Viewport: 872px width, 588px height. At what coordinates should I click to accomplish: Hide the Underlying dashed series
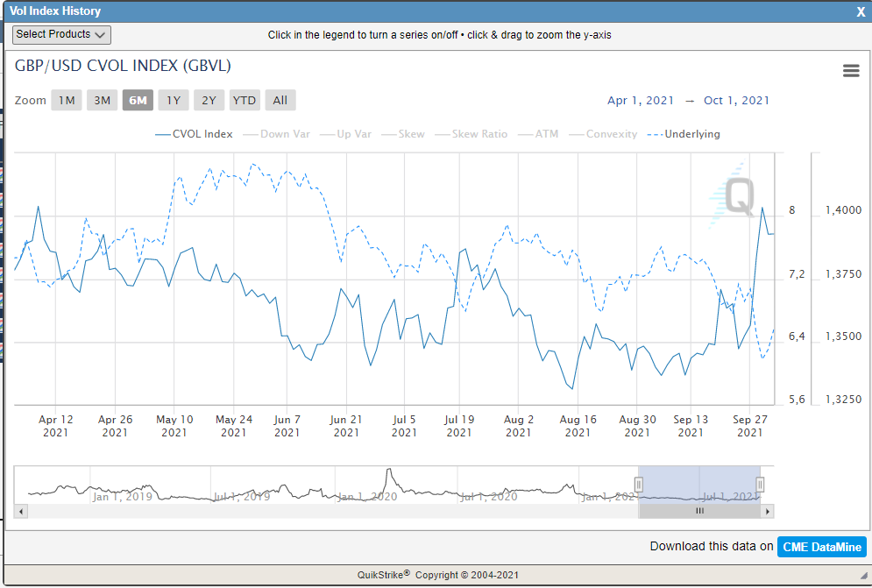pos(684,134)
